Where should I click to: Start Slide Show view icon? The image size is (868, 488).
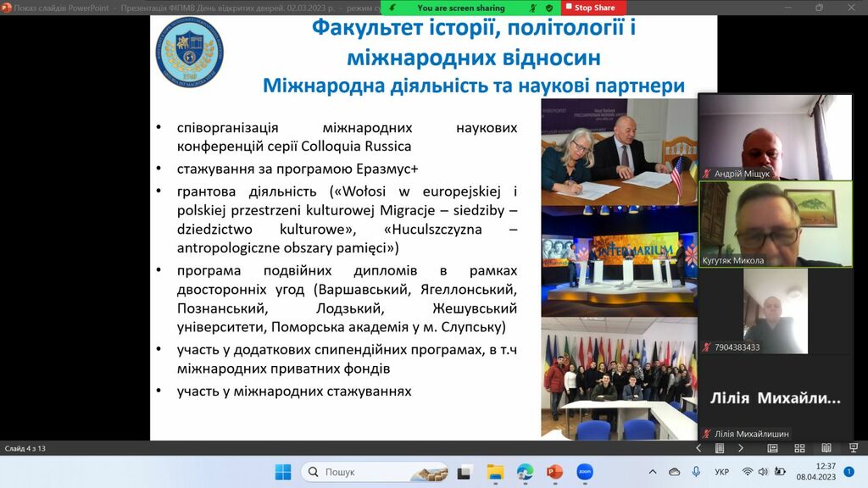(x=852, y=448)
